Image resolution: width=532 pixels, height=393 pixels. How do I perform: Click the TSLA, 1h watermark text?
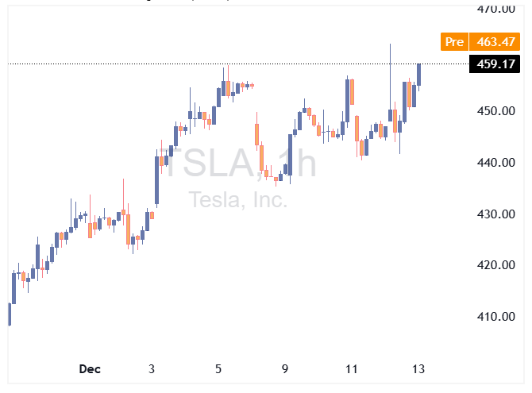(x=236, y=164)
